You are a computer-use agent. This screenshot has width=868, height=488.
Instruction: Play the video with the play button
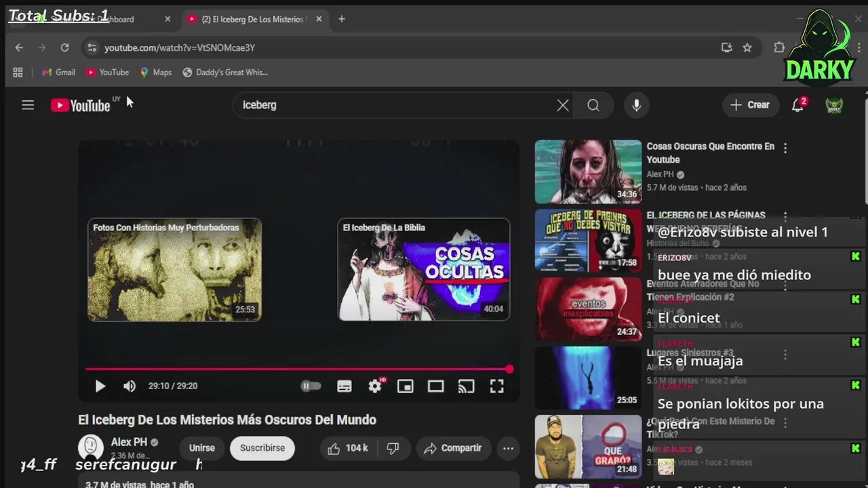(x=100, y=386)
